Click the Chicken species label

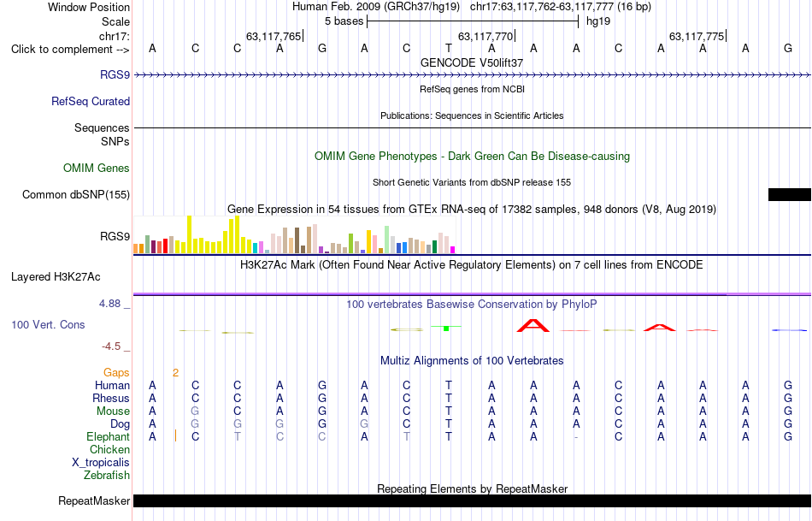tap(109, 449)
